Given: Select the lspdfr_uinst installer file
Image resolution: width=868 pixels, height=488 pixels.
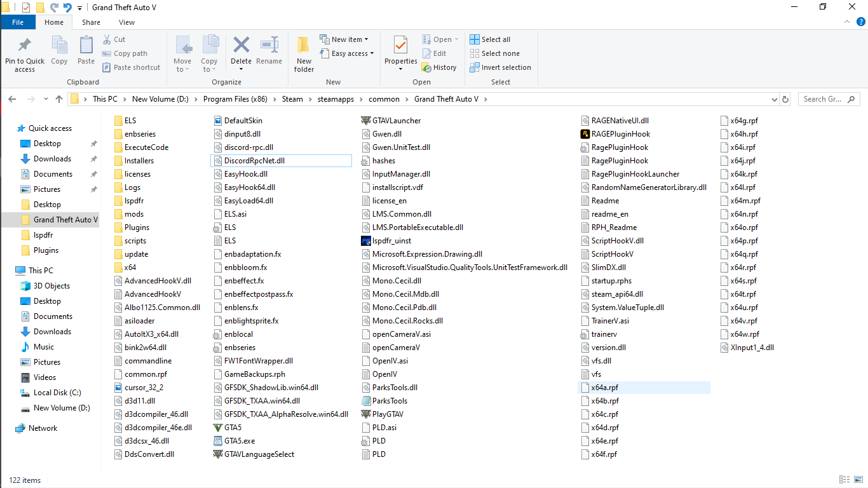Looking at the screenshot, I should tap(386, 241).
